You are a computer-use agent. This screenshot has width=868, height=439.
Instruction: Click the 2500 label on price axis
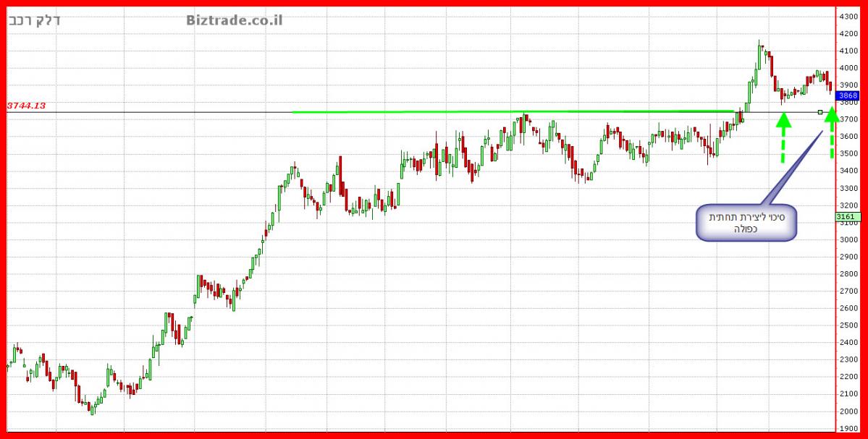pos(848,325)
